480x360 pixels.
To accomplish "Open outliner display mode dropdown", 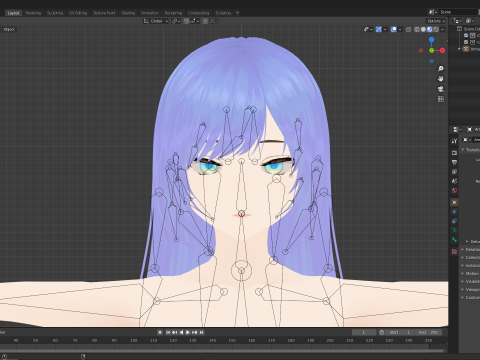I will 457,21.
